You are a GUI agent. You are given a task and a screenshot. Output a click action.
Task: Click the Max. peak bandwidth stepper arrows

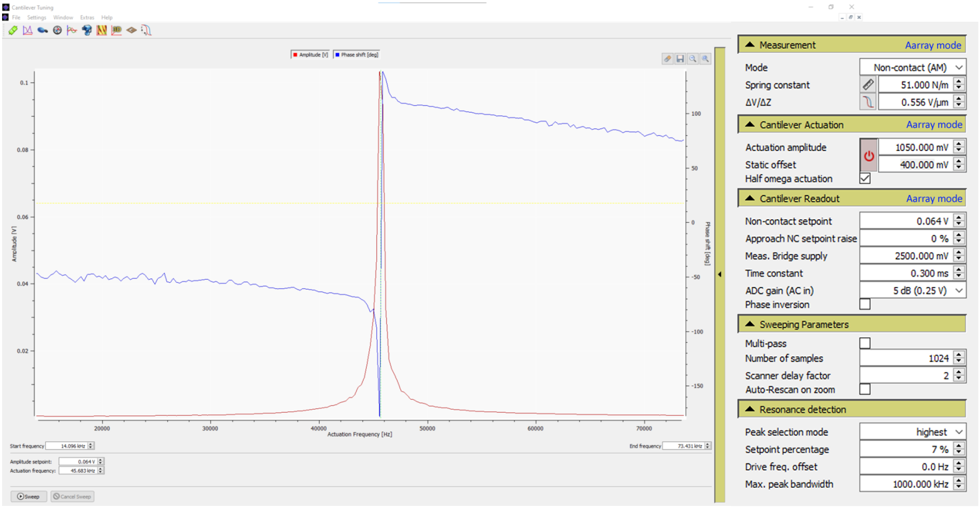pos(959,484)
